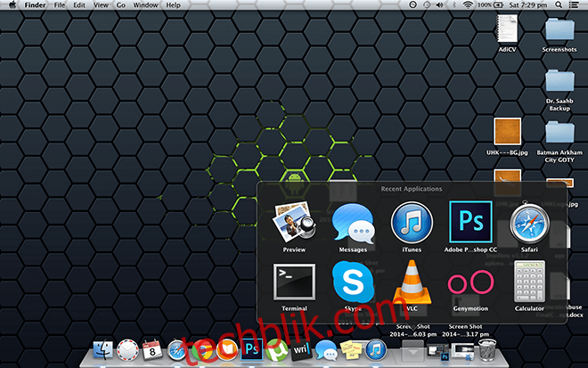Click the Bluetooth status icon
588x368 pixels.
[x=453, y=4]
